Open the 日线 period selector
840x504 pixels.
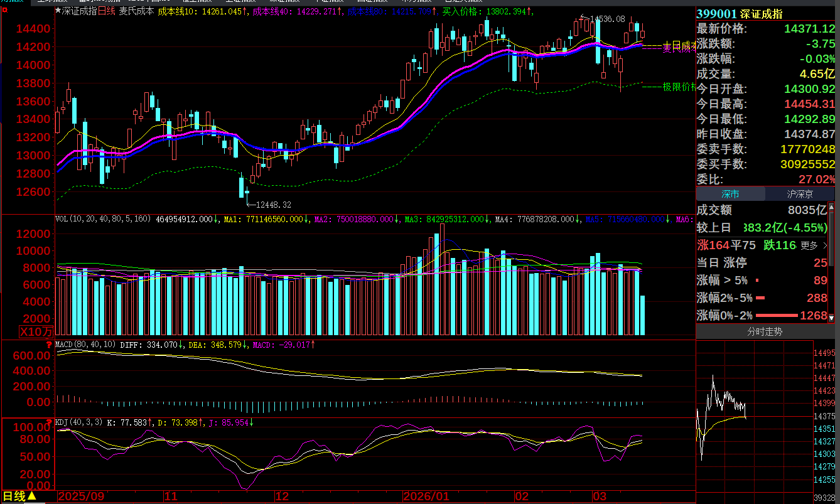20,496
